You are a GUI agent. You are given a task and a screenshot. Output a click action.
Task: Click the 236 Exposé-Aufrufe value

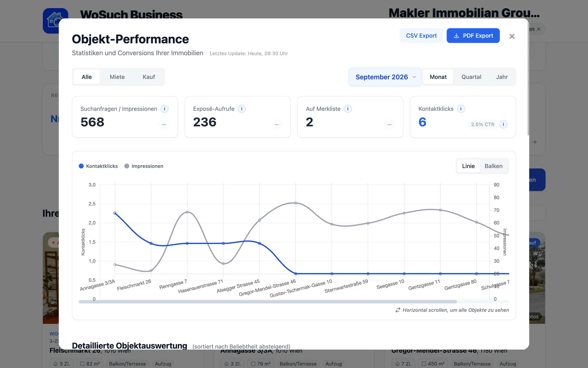(x=205, y=122)
